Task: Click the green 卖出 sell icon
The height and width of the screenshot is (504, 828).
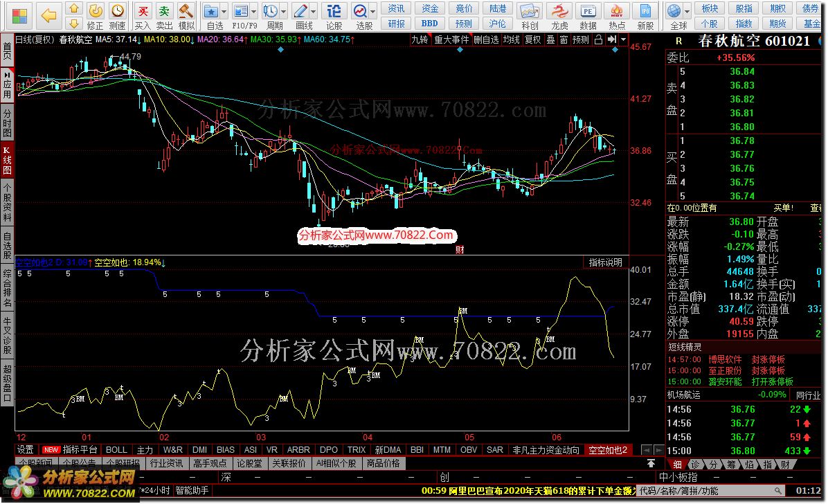Action: (x=164, y=16)
